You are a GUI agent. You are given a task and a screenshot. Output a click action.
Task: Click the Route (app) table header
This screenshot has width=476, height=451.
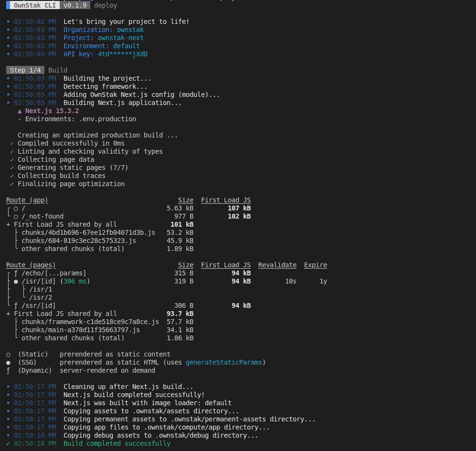(27, 200)
